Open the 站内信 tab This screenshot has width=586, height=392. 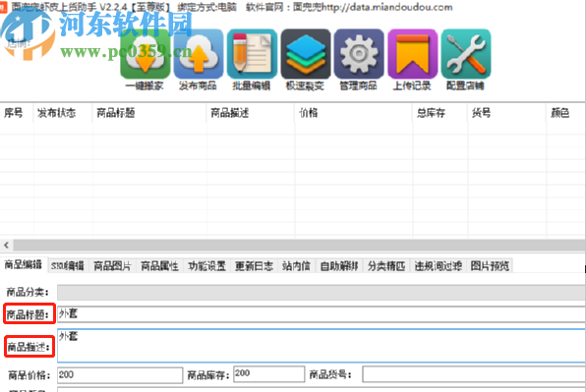point(297,266)
